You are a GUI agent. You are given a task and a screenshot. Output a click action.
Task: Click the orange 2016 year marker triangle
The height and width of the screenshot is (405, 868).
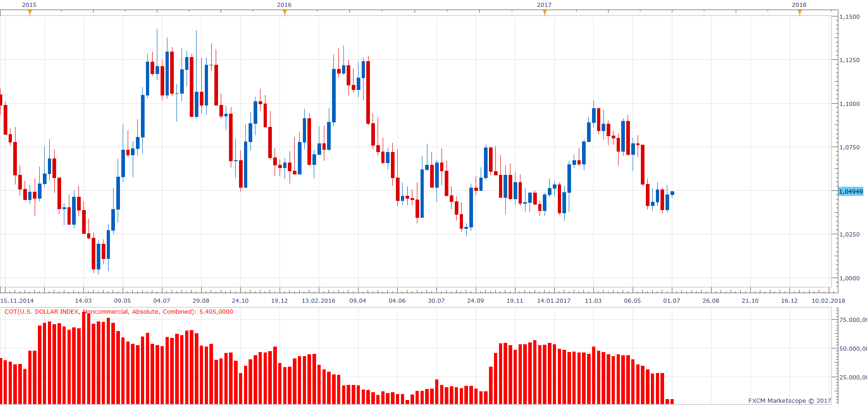(285, 12)
